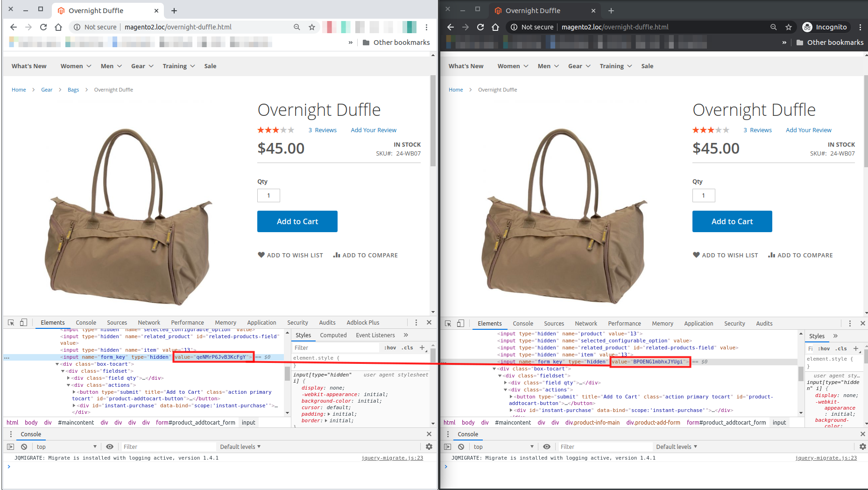Viewport: 868px width, 490px height.
Task: Switch to Sources tab in left DevTools
Action: [117, 322]
